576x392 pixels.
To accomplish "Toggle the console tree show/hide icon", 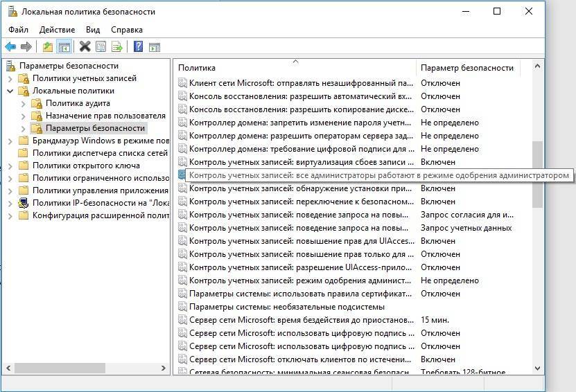I will [64, 46].
